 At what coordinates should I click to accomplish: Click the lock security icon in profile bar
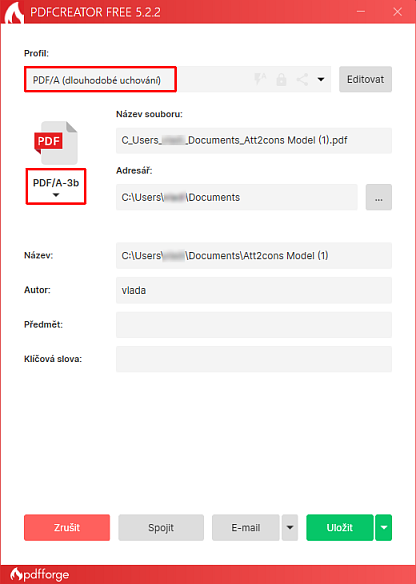click(x=281, y=79)
